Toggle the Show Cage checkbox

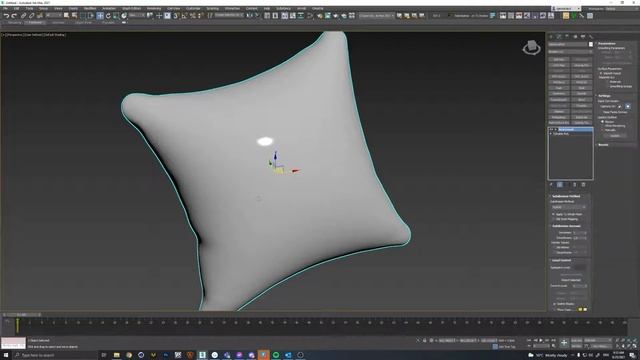[555, 309]
